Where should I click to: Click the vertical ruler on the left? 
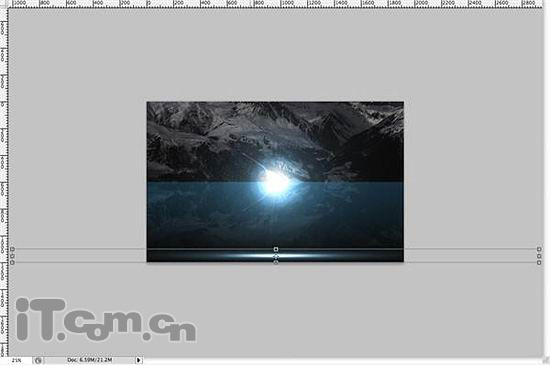[4, 182]
